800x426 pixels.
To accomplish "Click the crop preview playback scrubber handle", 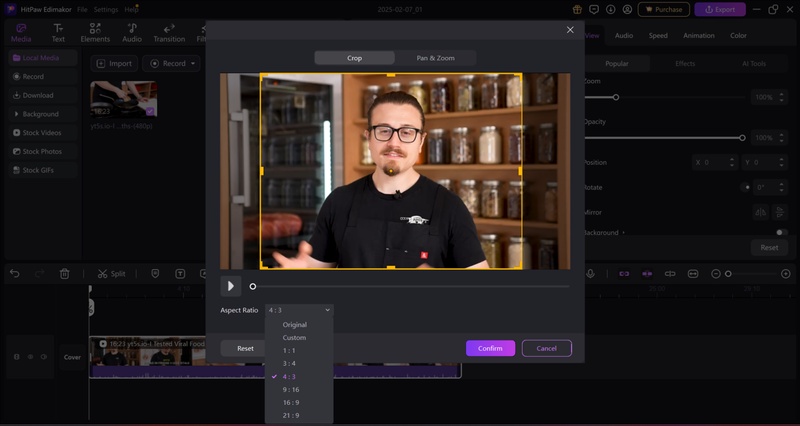I will pos(253,287).
